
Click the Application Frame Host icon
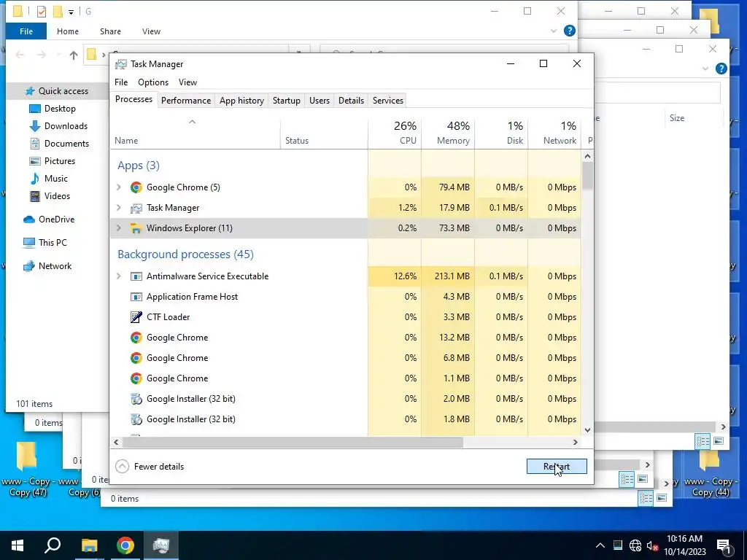pyautogui.click(x=136, y=297)
